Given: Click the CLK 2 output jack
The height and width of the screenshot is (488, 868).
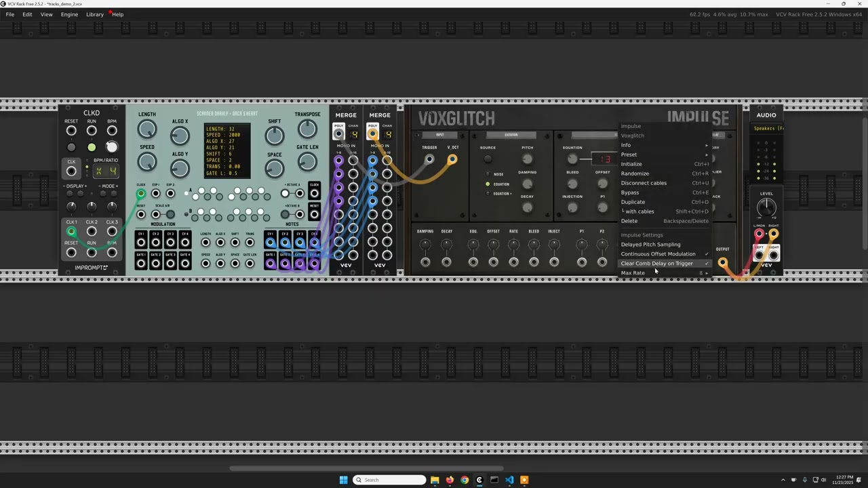Looking at the screenshot, I should (x=92, y=231).
